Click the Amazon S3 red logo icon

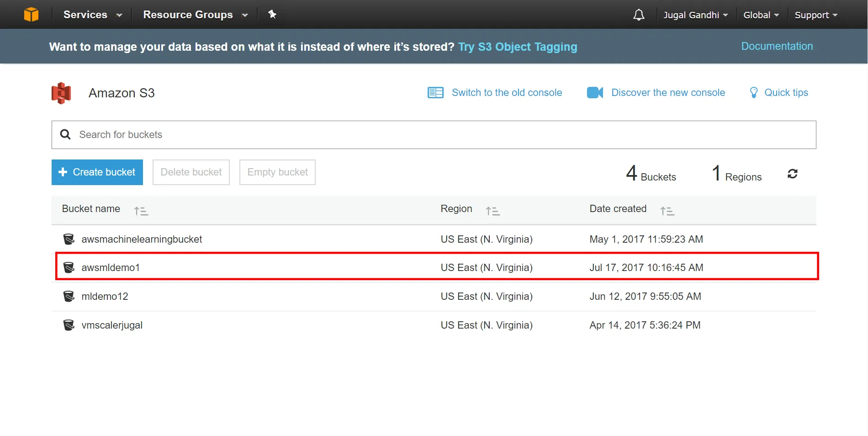tap(61, 93)
